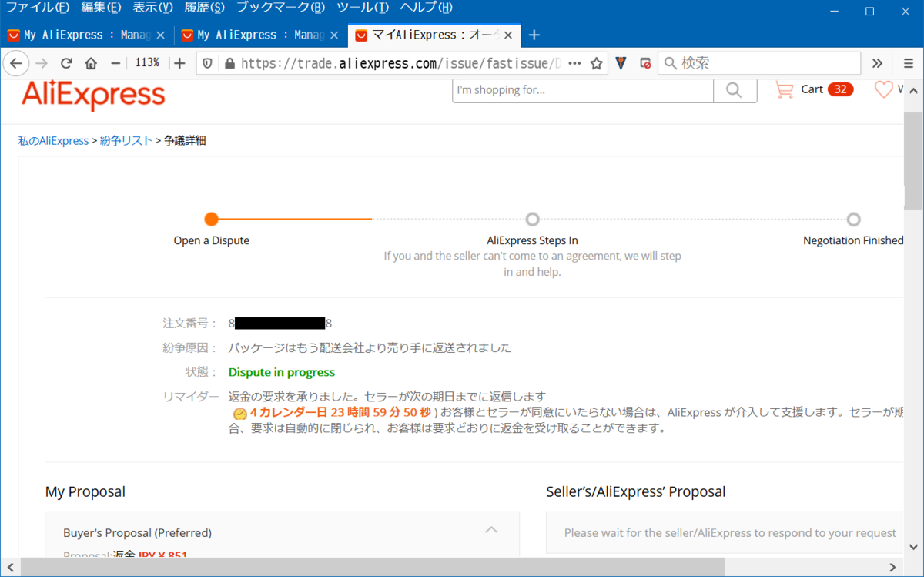The width and height of the screenshot is (924, 577).
Task: Click the Buyer's Proposal (Preferred) label
Action: (137, 532)
